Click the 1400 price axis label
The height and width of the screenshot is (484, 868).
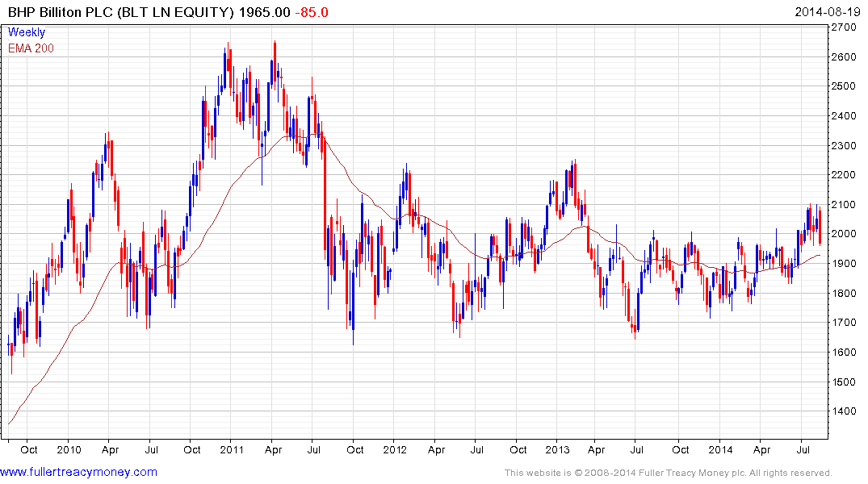(x=845, y=411)
